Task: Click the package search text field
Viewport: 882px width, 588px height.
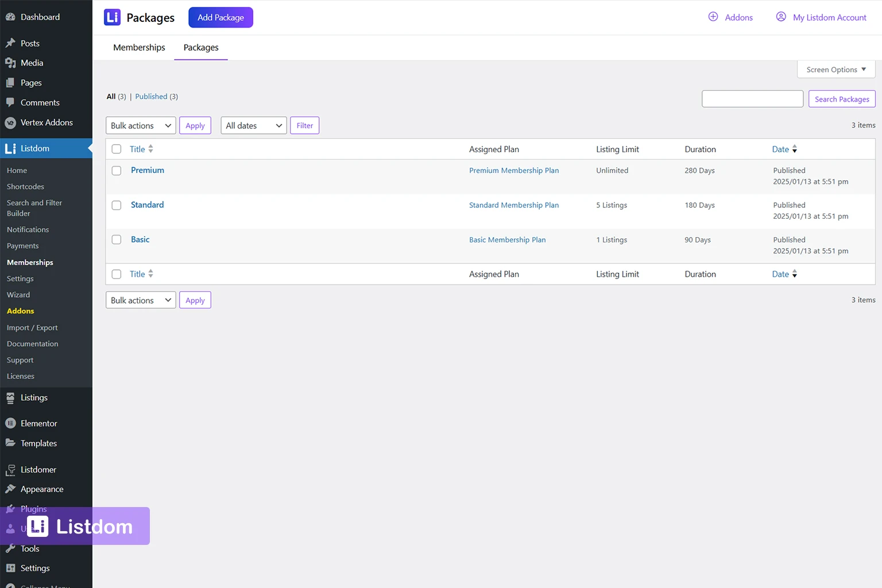Action: pos(752,99)
